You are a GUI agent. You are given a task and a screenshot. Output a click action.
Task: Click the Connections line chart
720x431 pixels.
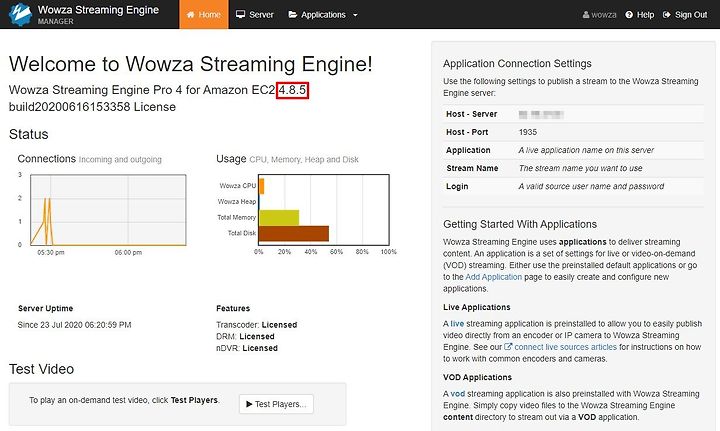108,210
